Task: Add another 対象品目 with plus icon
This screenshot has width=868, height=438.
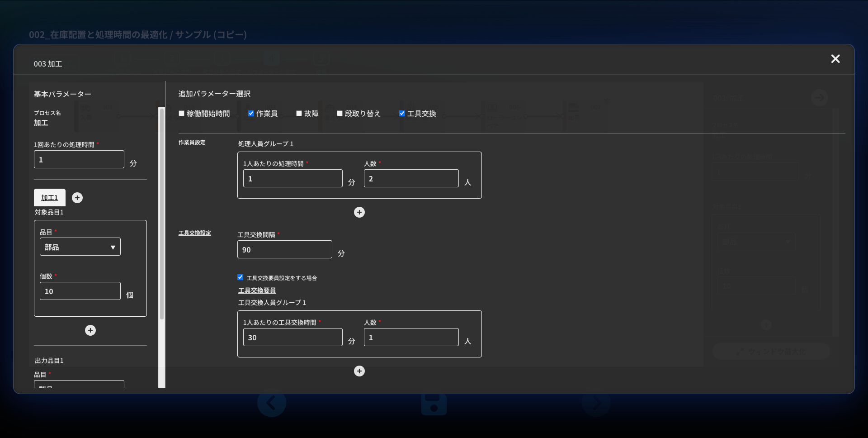Action: pos(90,330)
